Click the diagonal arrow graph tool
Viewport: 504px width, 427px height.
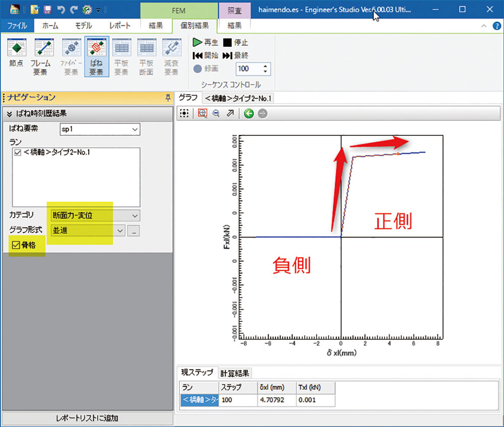(x=230, y=113)
